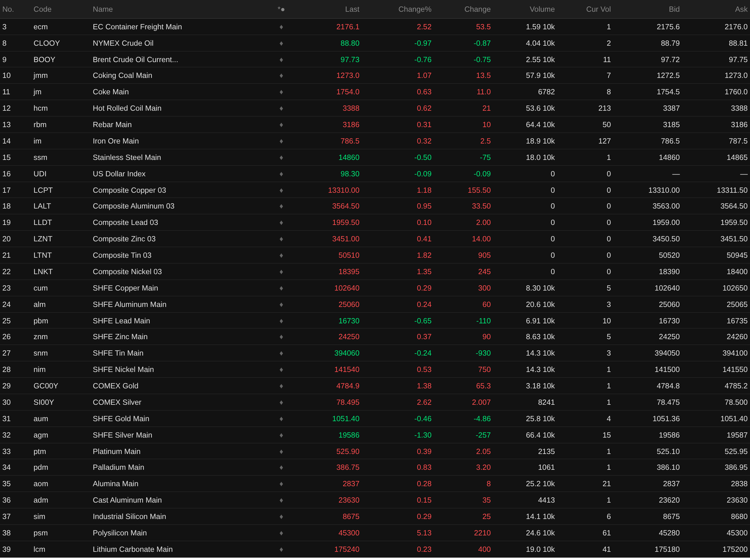
Task: Click the Cur Vol column header
Action: pyautogui.click(x=598, y=9)
